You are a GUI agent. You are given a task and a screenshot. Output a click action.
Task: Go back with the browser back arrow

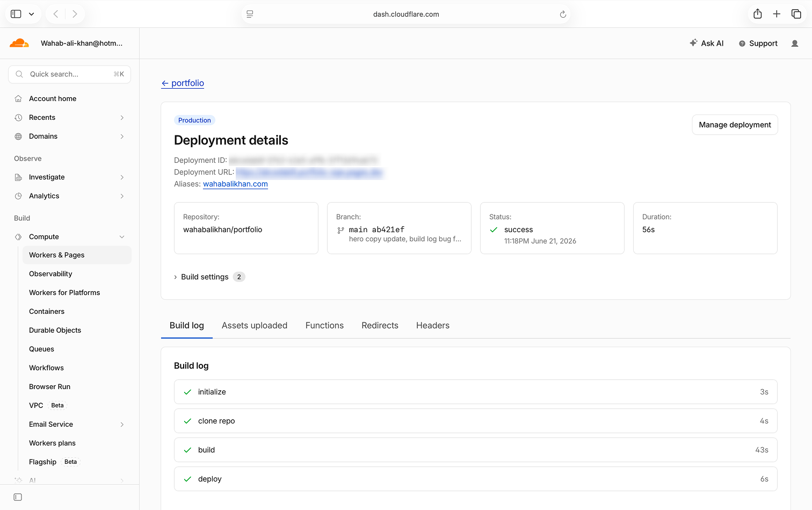click(x=56, y=14)
